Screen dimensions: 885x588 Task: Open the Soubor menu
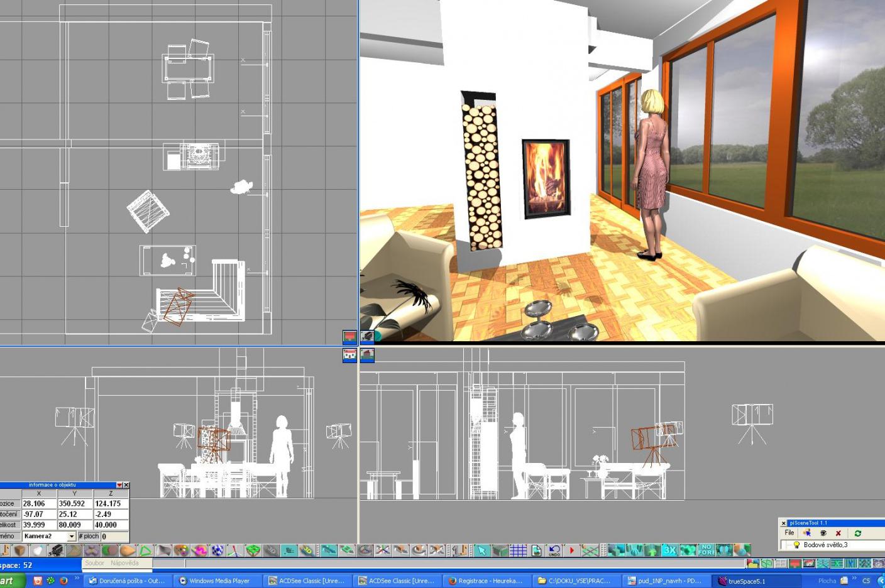pos(94,563)
